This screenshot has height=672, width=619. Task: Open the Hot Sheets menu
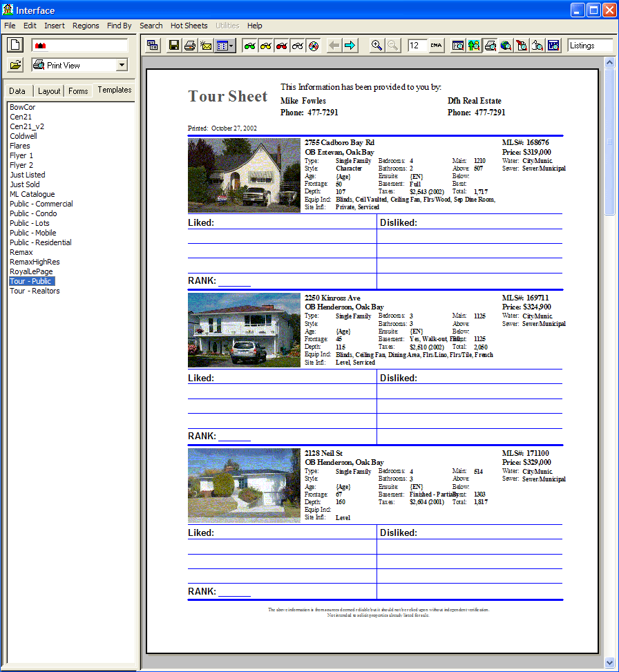coord(189,26)
